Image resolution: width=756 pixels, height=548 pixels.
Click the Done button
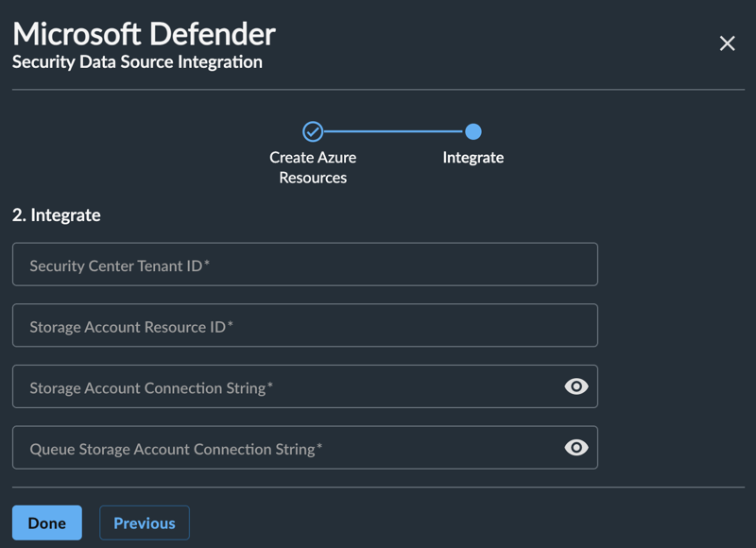(47, 522)
